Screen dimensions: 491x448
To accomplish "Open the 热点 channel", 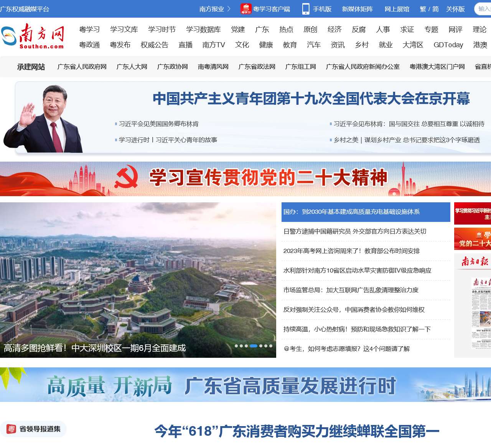I will 286,30.
